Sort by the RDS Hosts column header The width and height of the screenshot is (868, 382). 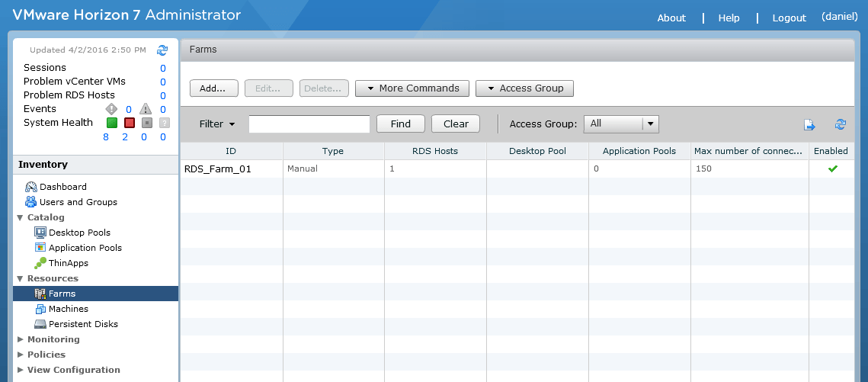point(435,151)
